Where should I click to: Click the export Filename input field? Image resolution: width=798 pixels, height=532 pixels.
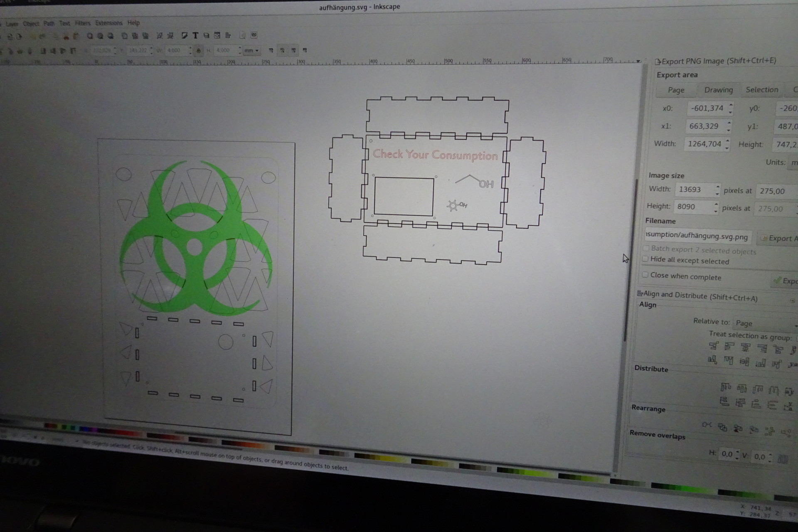[x=697, y=236]
